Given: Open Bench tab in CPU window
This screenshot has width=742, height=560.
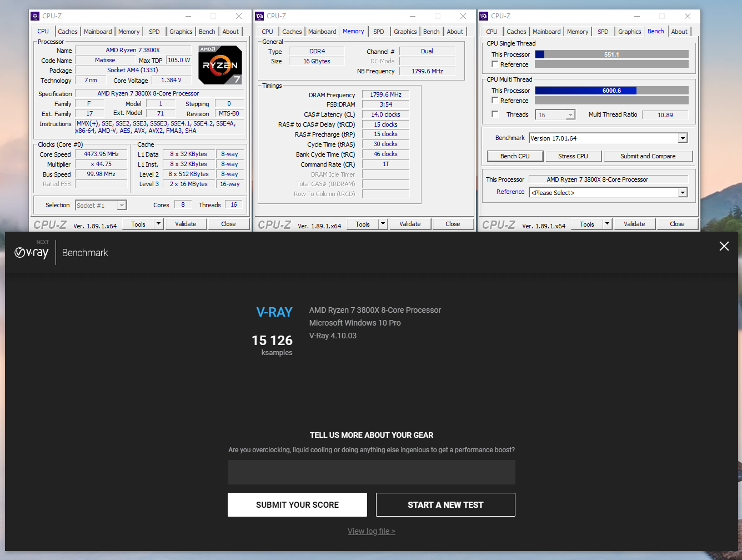Looking at the screenshot, I should 207,32.
